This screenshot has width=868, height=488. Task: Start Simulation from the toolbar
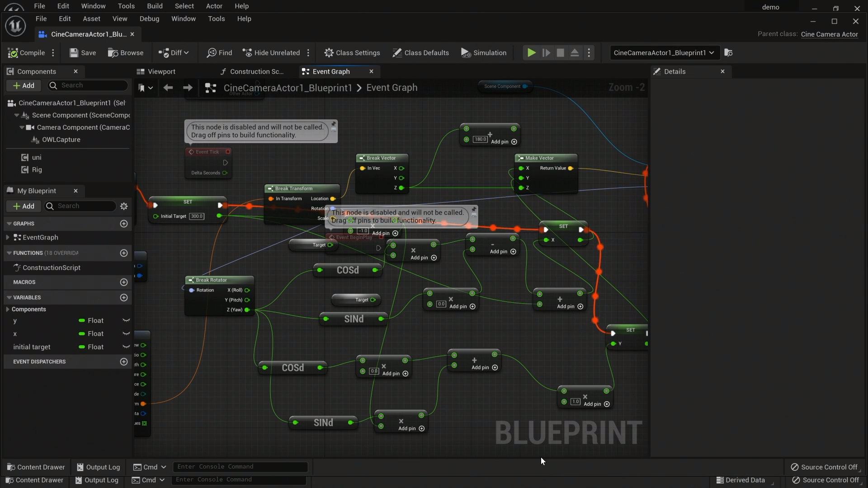[484, 53]
